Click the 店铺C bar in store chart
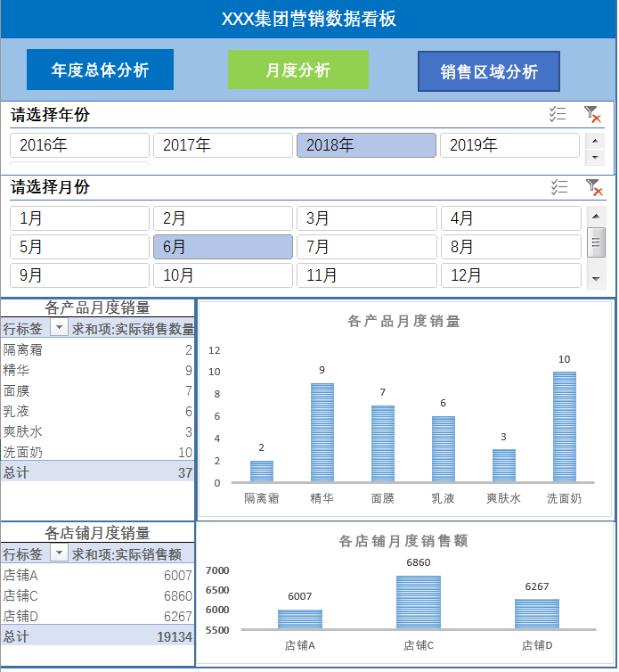The height and width of the screenshot is (672, 619). [x=419, y=602]
